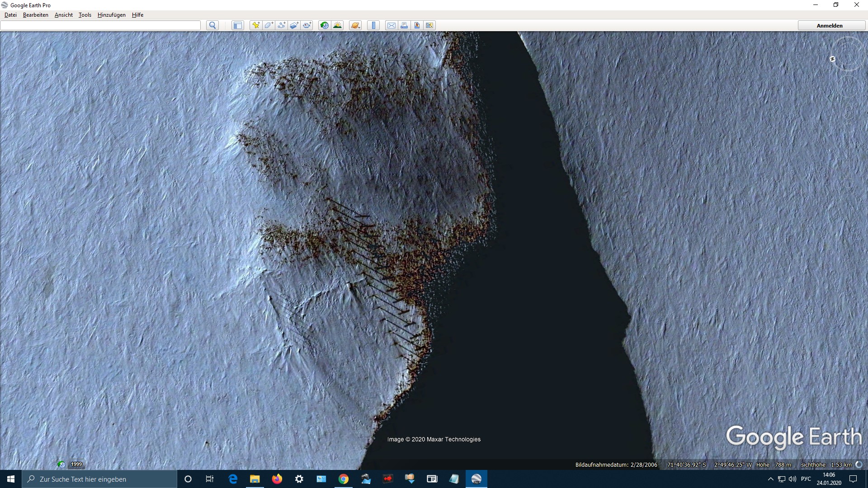Click the search magnifier button
Viewport: 868px width, 488px height.
212,25
